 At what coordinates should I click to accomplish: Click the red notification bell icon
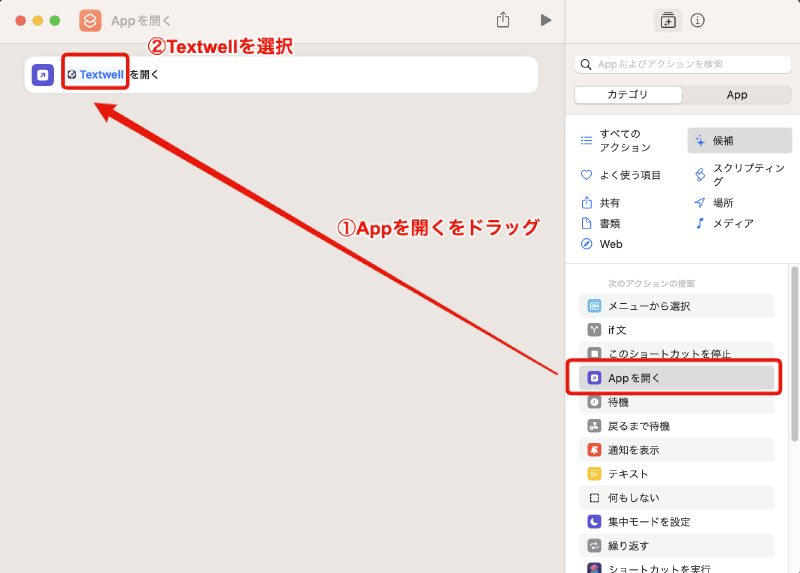click(594, 450)
